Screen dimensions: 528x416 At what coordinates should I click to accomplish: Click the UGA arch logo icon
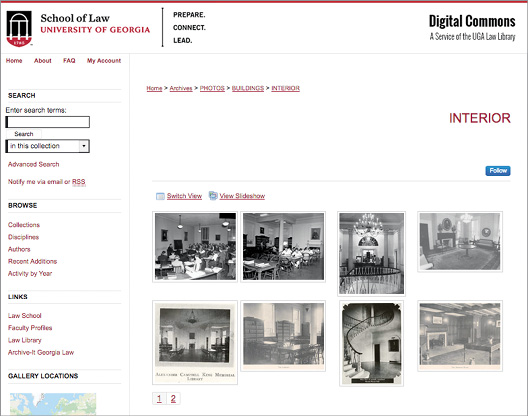coord(19,28)
